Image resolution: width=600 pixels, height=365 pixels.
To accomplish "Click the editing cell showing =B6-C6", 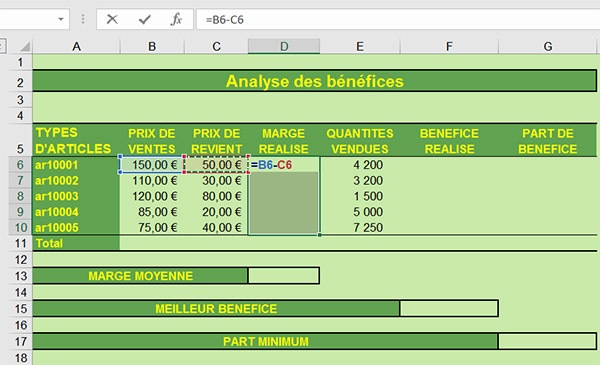I will 284,165.
